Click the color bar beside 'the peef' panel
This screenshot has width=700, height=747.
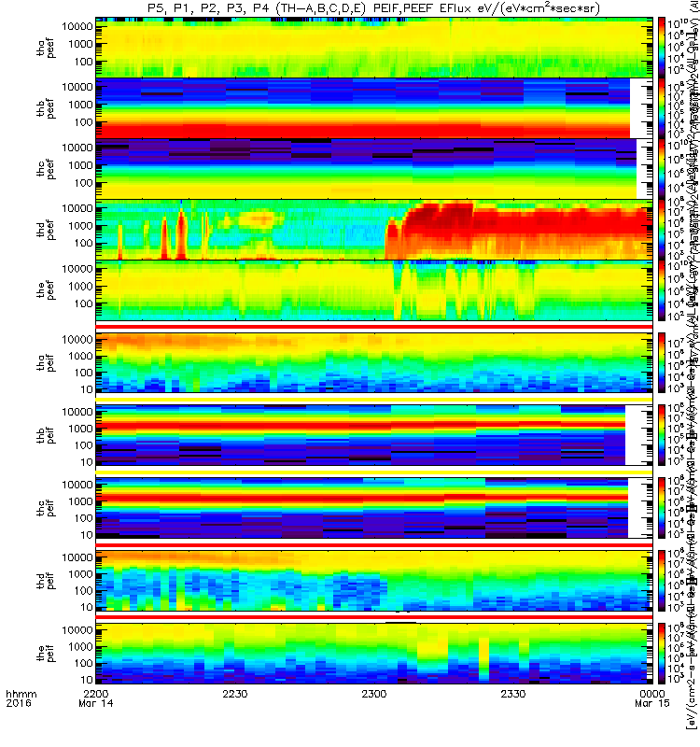click(x=662, y=290)
